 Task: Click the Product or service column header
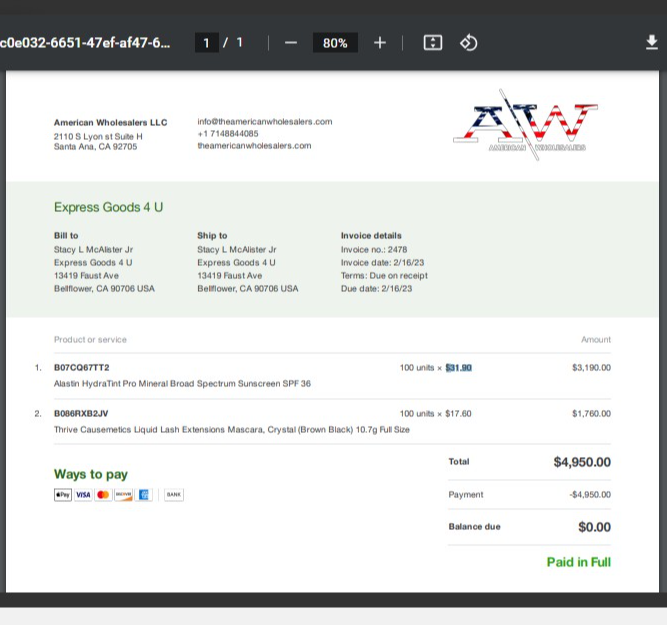[x=90, y=340]
